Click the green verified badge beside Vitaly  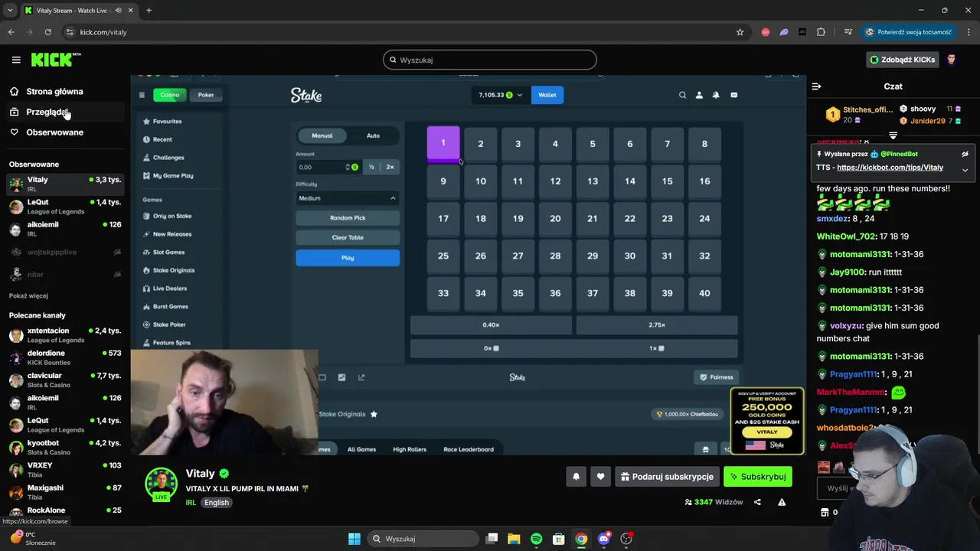click(224, 474)
